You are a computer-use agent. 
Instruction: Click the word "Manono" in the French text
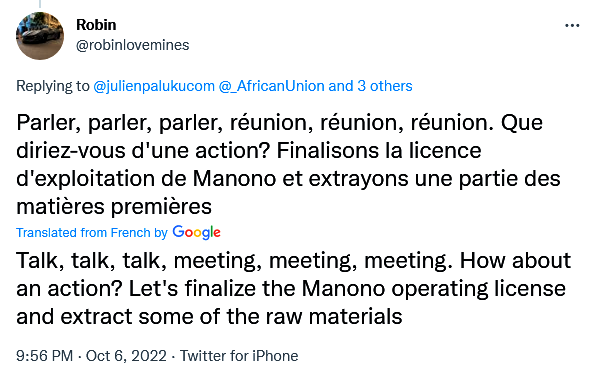point(234,178)
